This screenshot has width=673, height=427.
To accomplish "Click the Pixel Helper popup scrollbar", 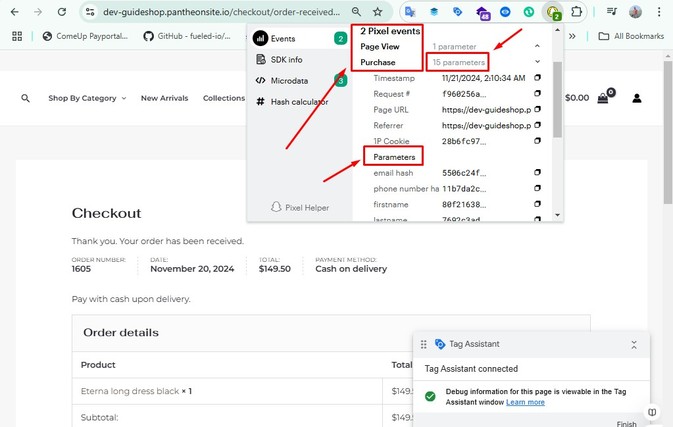I will point(557,100).
